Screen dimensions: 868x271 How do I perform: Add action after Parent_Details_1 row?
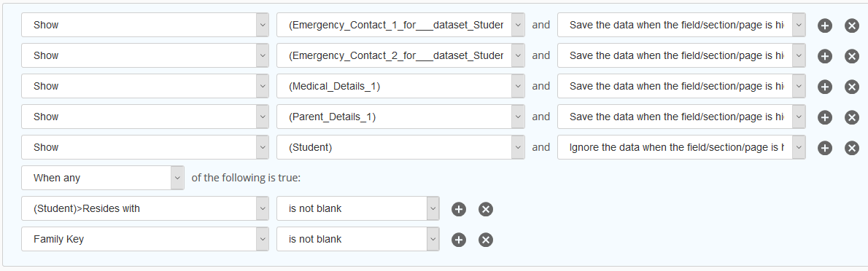[825, 117]
